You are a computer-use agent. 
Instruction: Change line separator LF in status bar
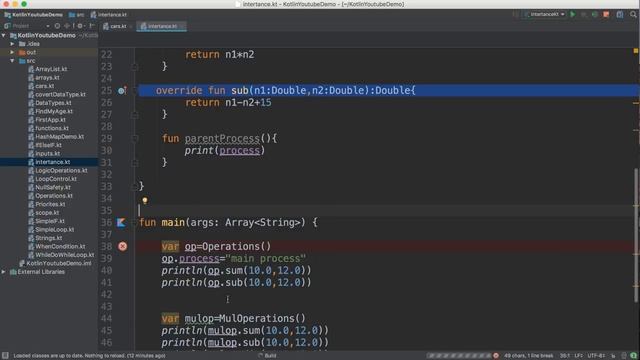click(x=579, y=356)
